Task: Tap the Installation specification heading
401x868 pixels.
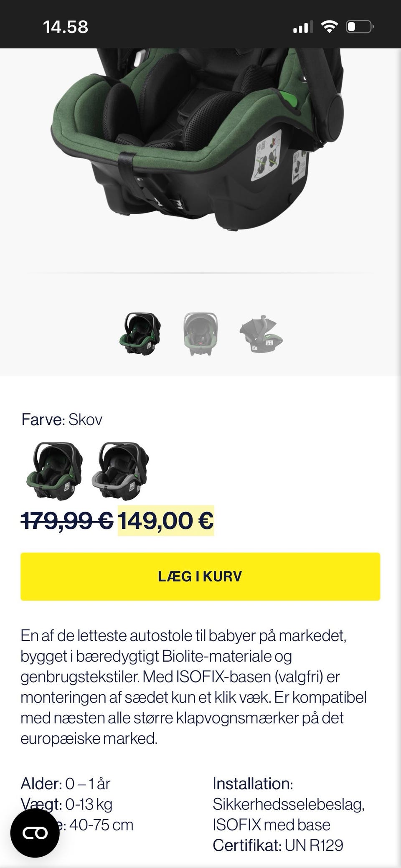Action: tap(253, 784)
